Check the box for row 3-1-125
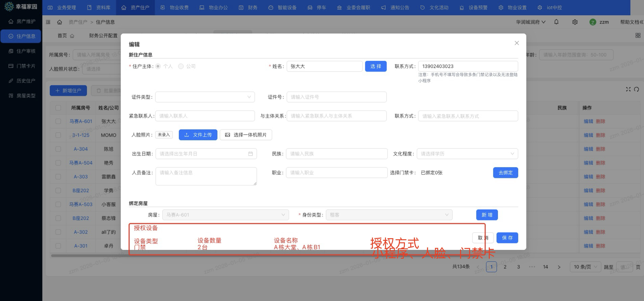644x301 pixels. click(58, 135)
